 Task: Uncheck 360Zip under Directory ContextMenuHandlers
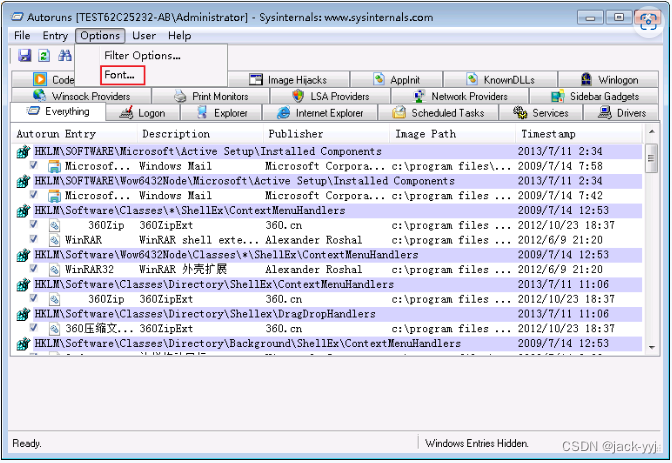[34, 298]
